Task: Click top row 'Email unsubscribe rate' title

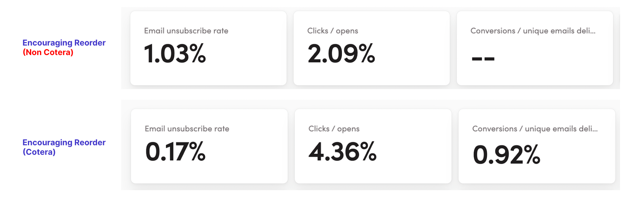Action: 186,31
